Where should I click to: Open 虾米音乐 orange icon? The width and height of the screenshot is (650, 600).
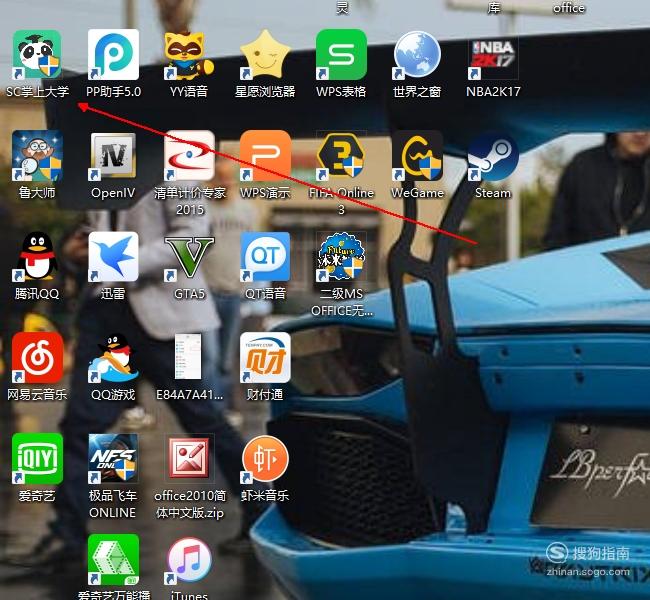point(265,459)
